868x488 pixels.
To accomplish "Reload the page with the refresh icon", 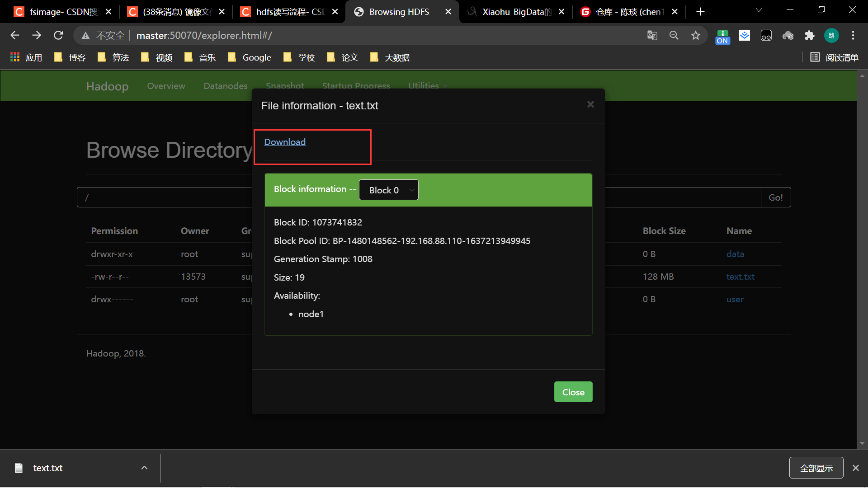I will (58, 35).
